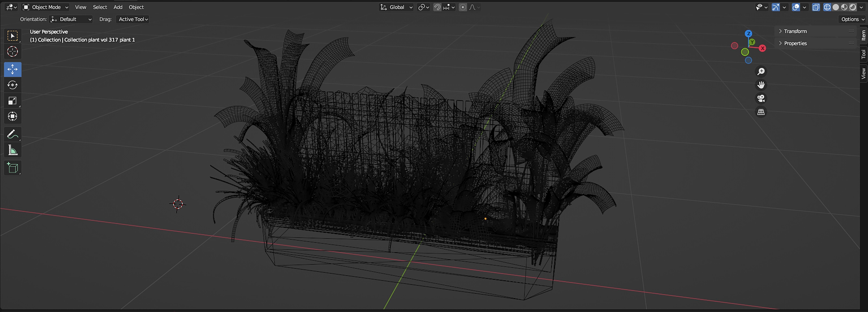Switch to Wireframe shading
Image resolution: width=868 pixels, height=312 pixels.
[x=827, y=7]
